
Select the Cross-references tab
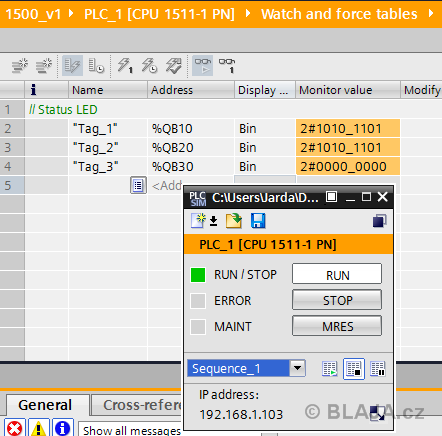[137, 405]
